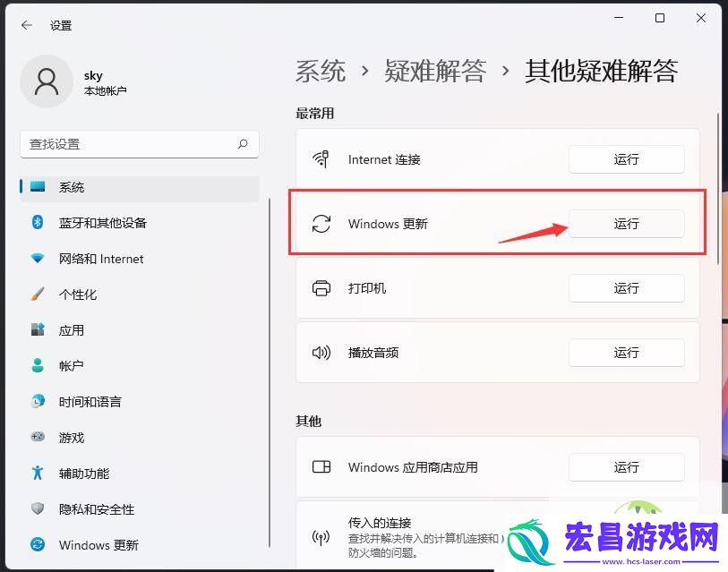Screen dimensions: 728x572
Task: Click the 打印机 row label
Action: pyautogui.click(x=367, y=288)
